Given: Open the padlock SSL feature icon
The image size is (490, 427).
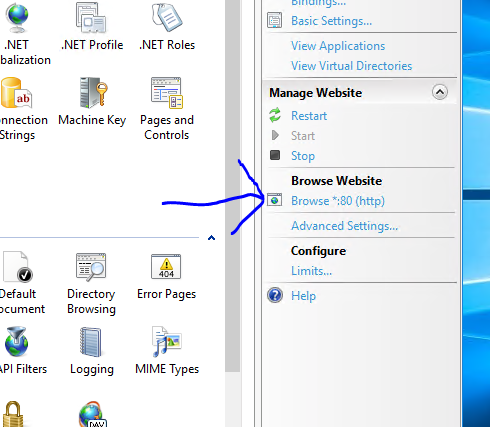Looking at the screenshot, I should pyautogui.click(x=13, y=414).
